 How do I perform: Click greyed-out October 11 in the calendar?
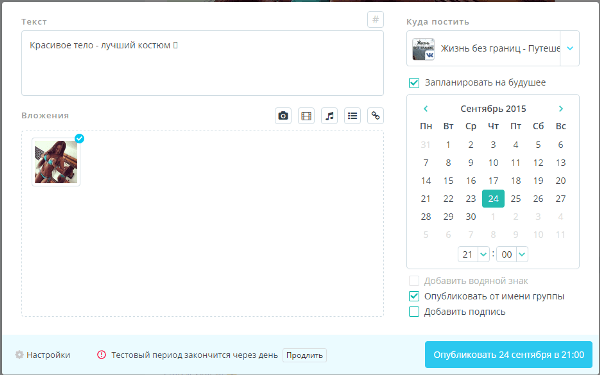[x=561, y=235]
